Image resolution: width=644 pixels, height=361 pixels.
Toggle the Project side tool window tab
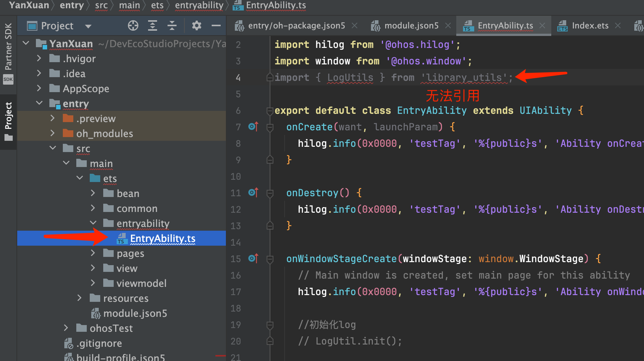8,121
